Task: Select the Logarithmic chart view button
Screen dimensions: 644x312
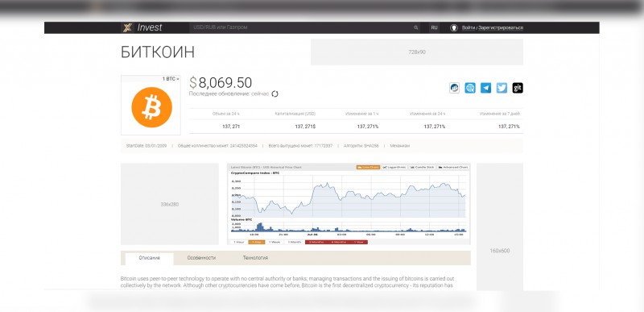Action: click(394, 168)
